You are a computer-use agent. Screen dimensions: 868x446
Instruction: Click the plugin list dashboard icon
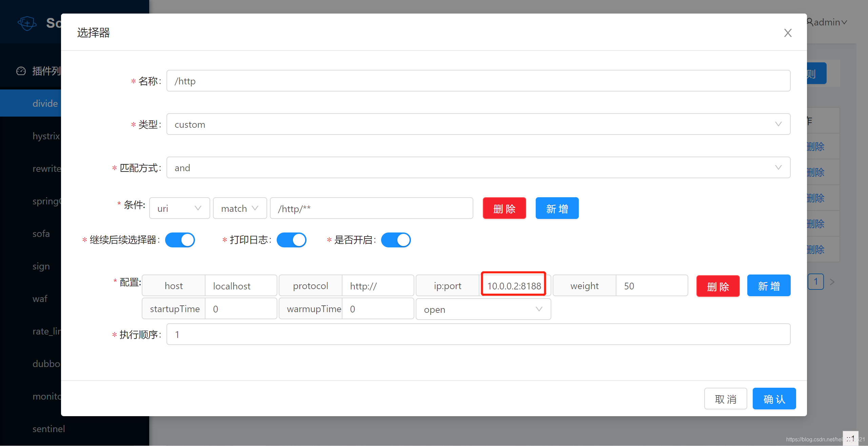click(21, 71)
